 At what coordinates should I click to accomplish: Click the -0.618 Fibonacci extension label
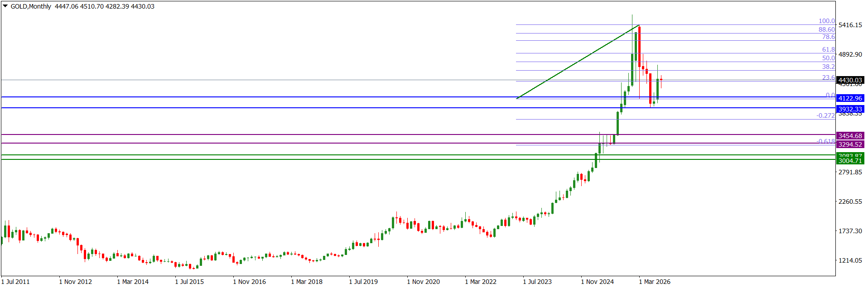pyautogui.click(x=825, y=141)
